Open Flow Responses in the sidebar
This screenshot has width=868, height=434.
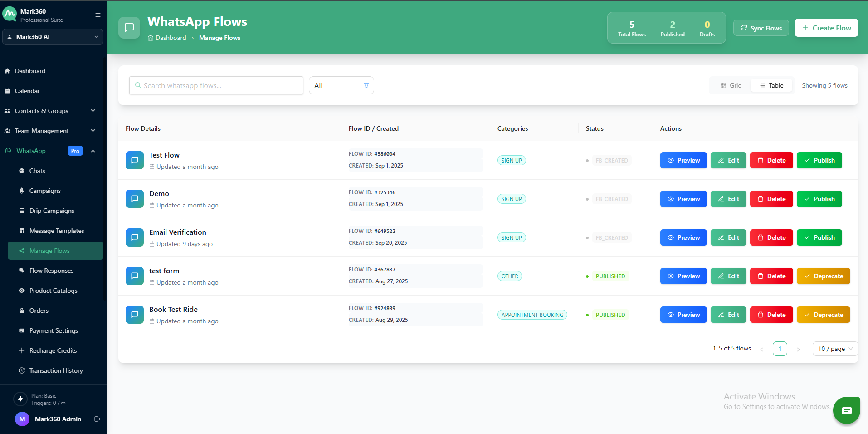click(x=51, y=271)
